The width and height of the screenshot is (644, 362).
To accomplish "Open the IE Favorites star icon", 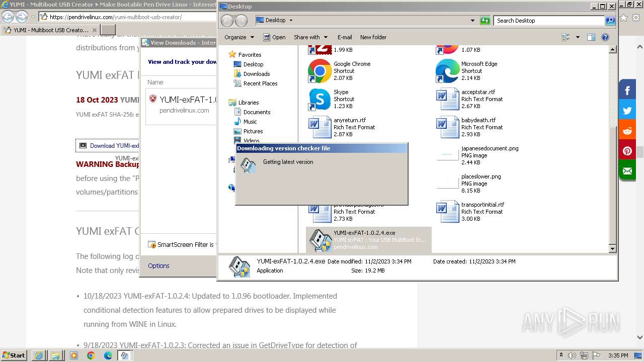I will pyautogui.click(x=624, y=17).
